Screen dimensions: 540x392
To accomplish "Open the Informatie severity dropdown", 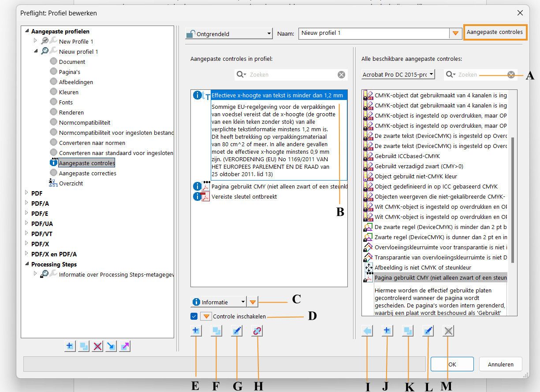I will point(218,302).
